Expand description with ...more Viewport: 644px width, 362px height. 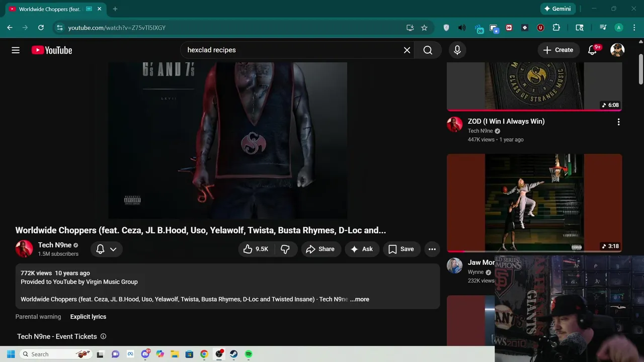tap(359, 299)
